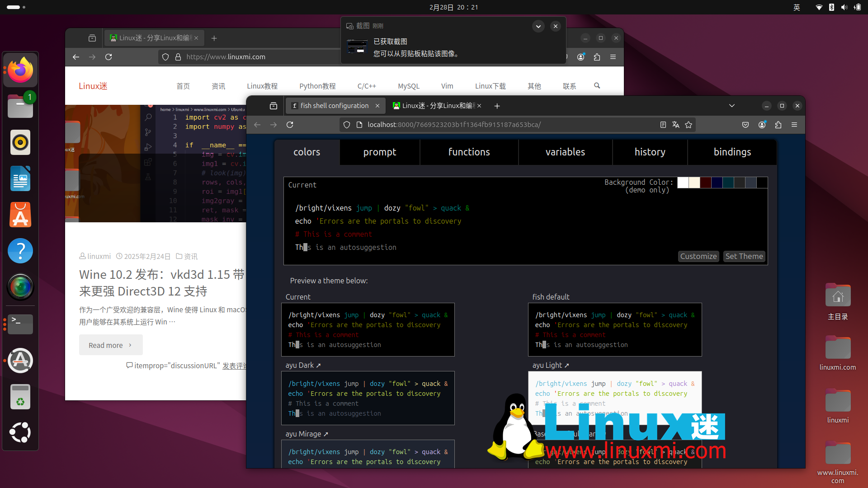Open LibreOffice Writer from the dock
The image size is (868, 488).
click(x=20, y=178)
